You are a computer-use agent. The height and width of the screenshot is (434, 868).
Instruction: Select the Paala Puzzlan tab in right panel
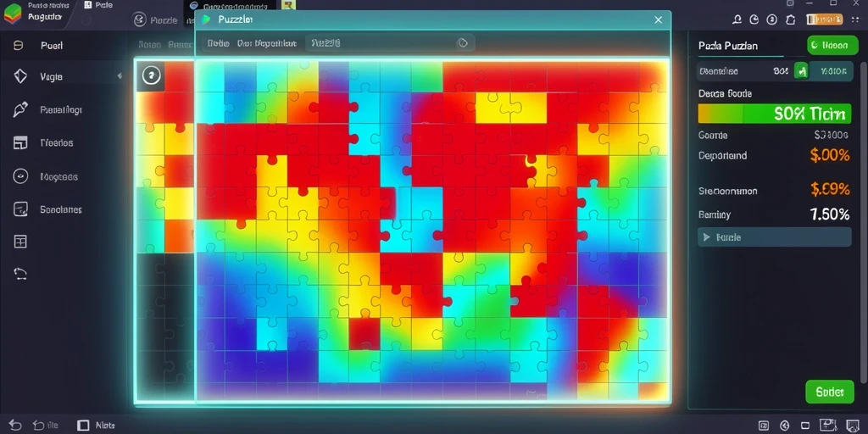click(728, 46)
